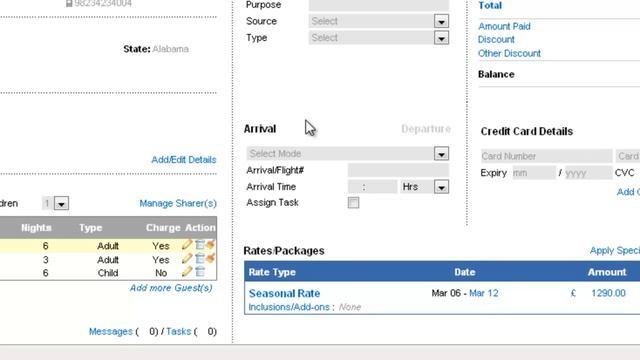Focus the expiry month mm field
This screenshot has width=640, height=360.
click(534, 173)
